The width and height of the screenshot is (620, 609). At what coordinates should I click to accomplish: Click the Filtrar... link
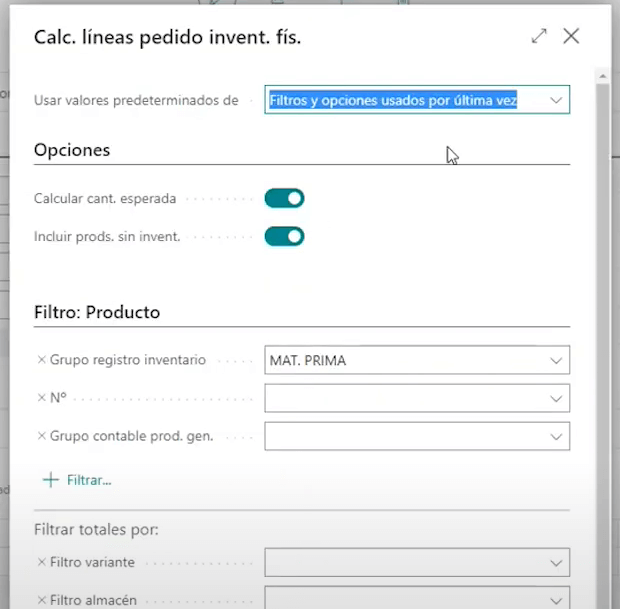pos(89,480)
